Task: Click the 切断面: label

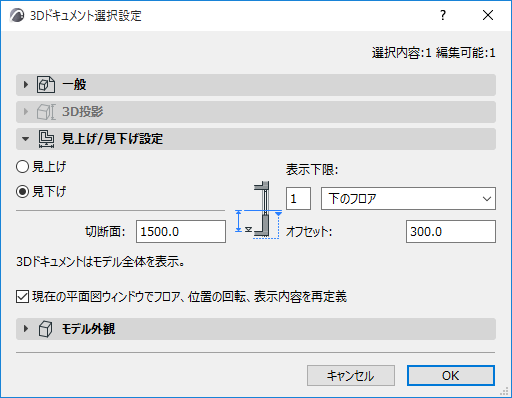Action: [x=105, y=232]
